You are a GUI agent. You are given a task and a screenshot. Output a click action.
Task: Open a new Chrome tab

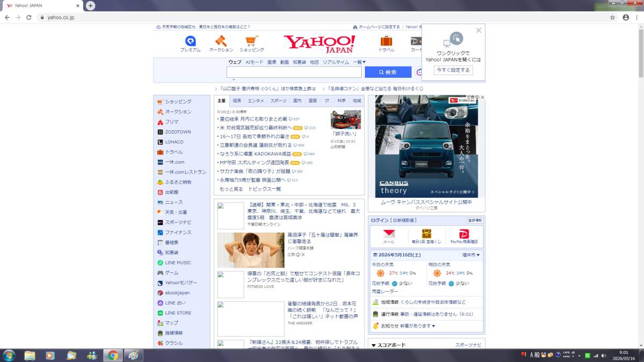tap(90, 5)
